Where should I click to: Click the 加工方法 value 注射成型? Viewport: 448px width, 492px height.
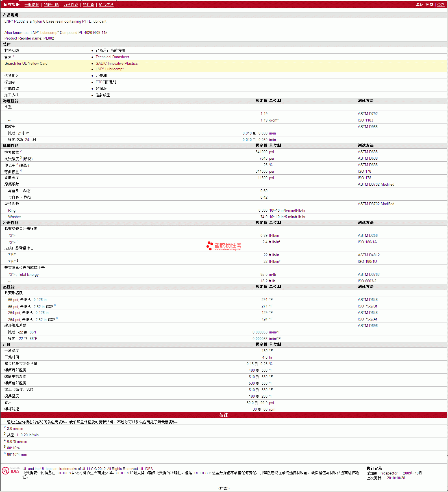point(103,95)
